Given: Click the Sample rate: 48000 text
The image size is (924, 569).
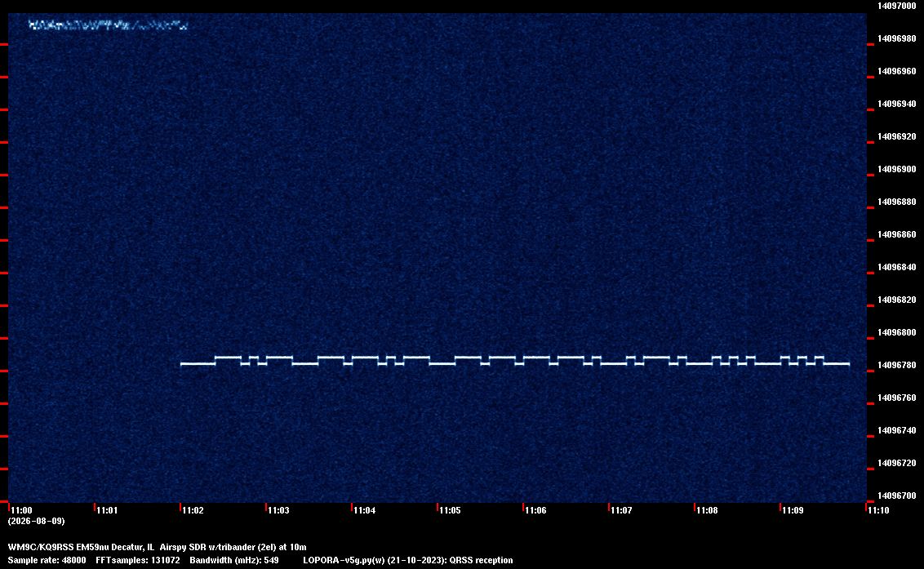Looking at the screenshot, I should point(47,560).
